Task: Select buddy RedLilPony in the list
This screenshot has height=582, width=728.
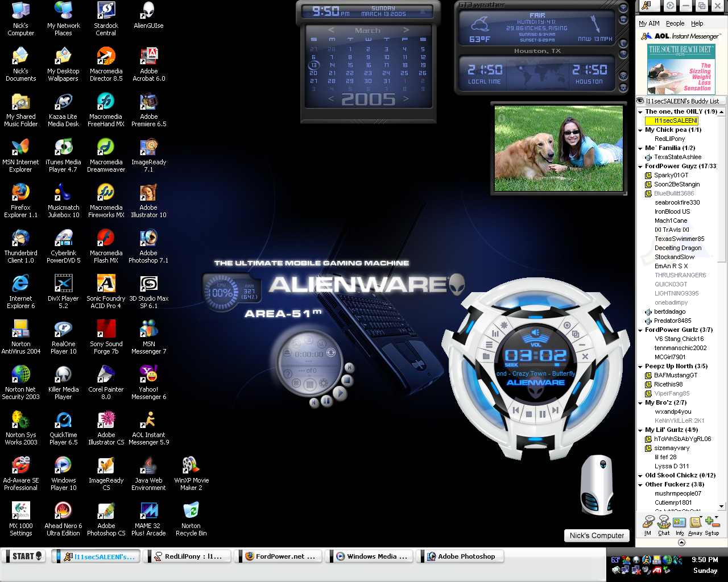Action: pyautogui.click(x=669, y=139)
